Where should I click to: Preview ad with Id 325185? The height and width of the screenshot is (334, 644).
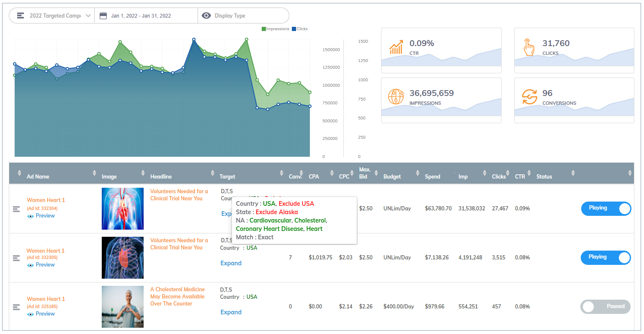click(41, 314)
